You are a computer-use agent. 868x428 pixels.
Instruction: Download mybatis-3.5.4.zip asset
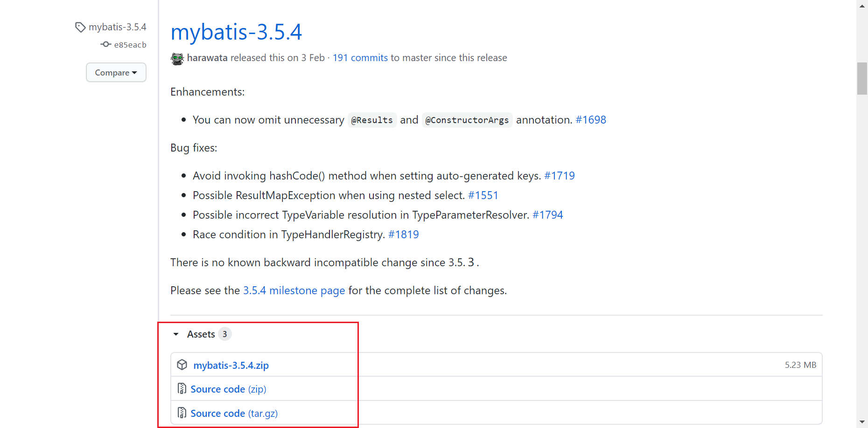(231, 365)
